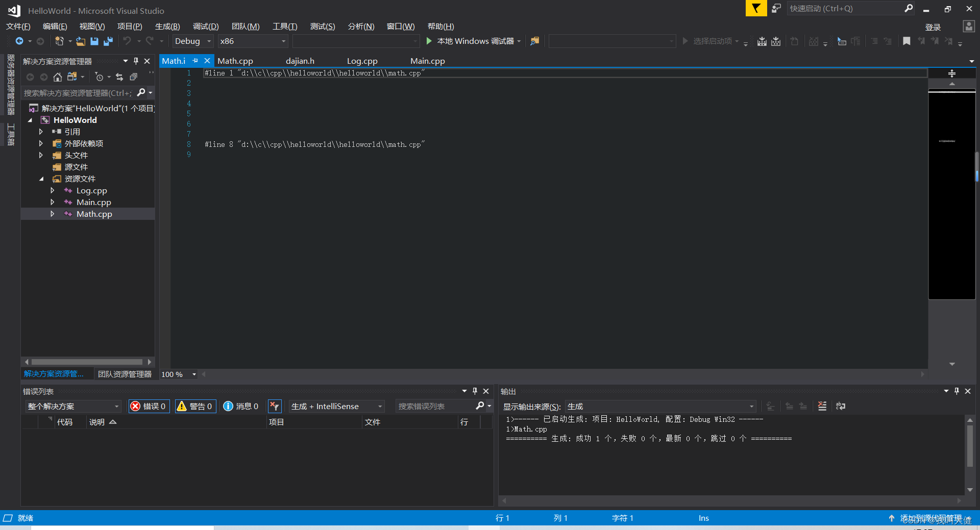980x530 pixels.
Task: Expand the Log.cpp tree node
Action: pos(52,190)
